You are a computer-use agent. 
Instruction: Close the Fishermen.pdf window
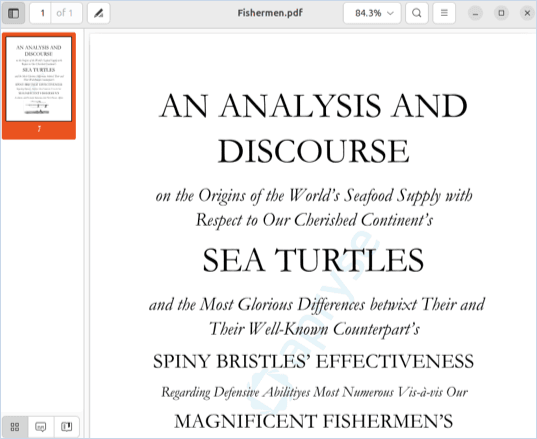tap(527, 13)
